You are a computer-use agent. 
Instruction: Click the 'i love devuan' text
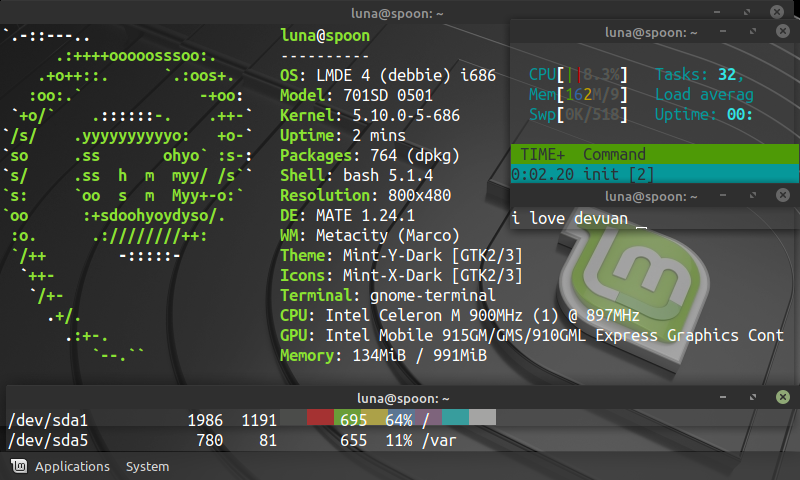pyautogui.click(x=569, y=218)
